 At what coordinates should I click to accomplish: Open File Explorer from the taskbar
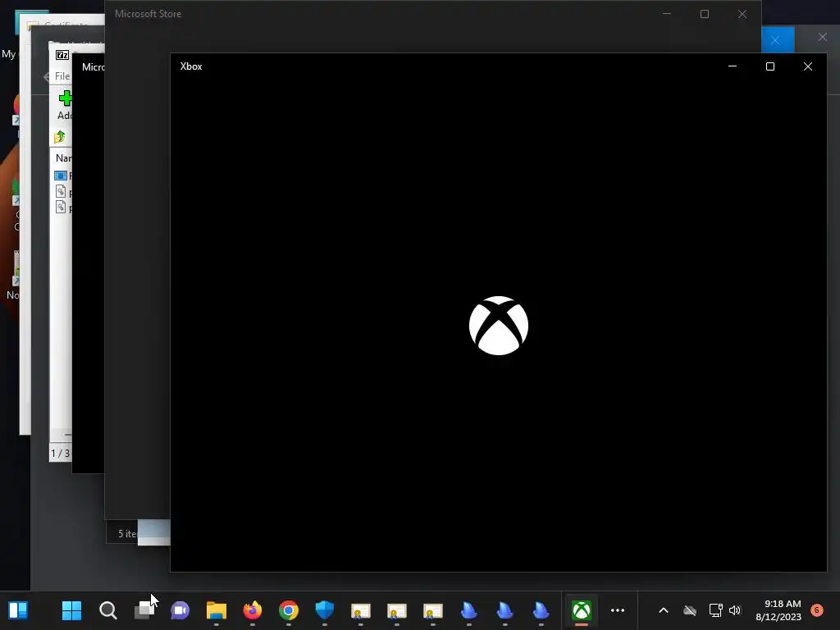coord(217,610)
